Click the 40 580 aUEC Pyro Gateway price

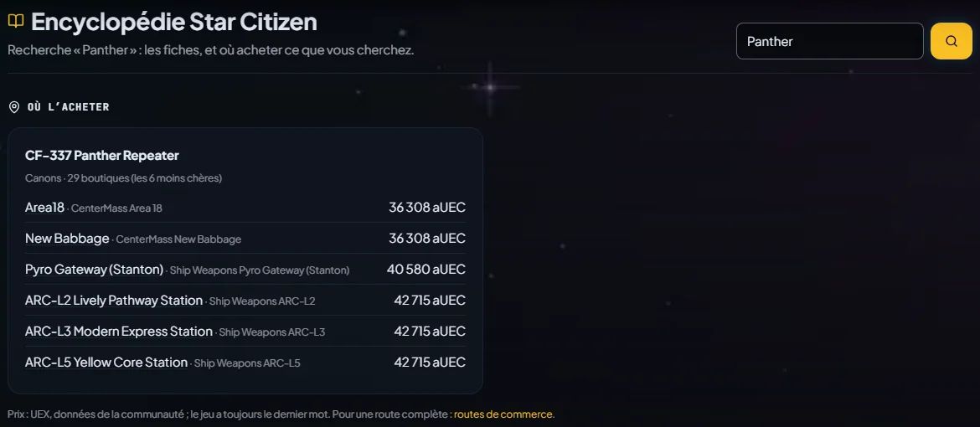pyautogui.click(x=426, y=270)
